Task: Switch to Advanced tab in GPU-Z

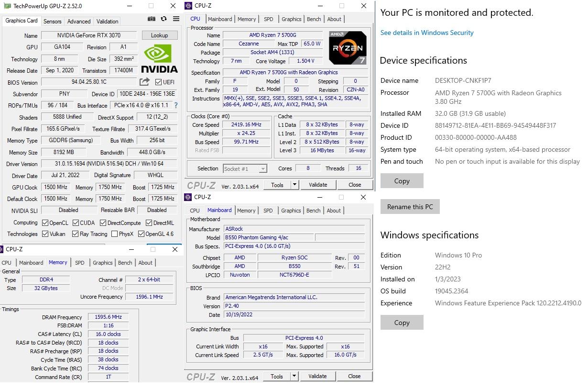Action: tap(79, 21)
